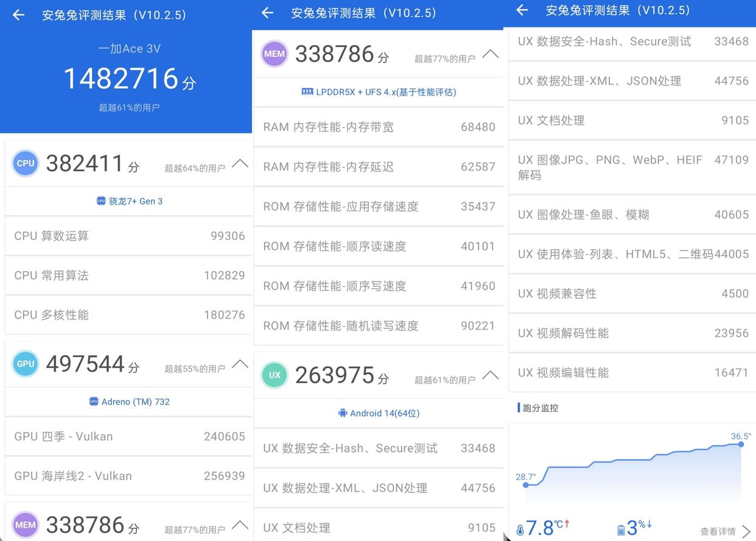Click the device name 一加Ace 3V
This screenshot has height=541, width=756.
129,49
